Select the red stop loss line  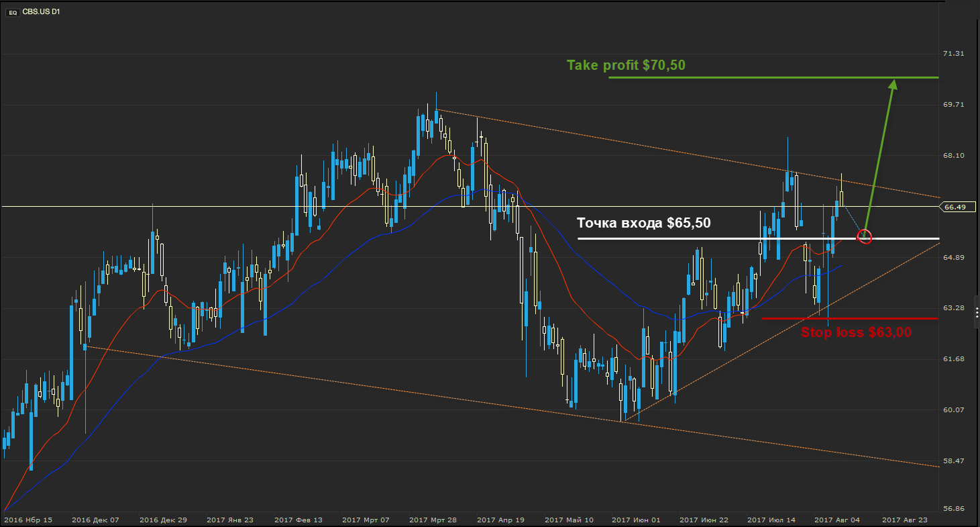click(805, 318)
